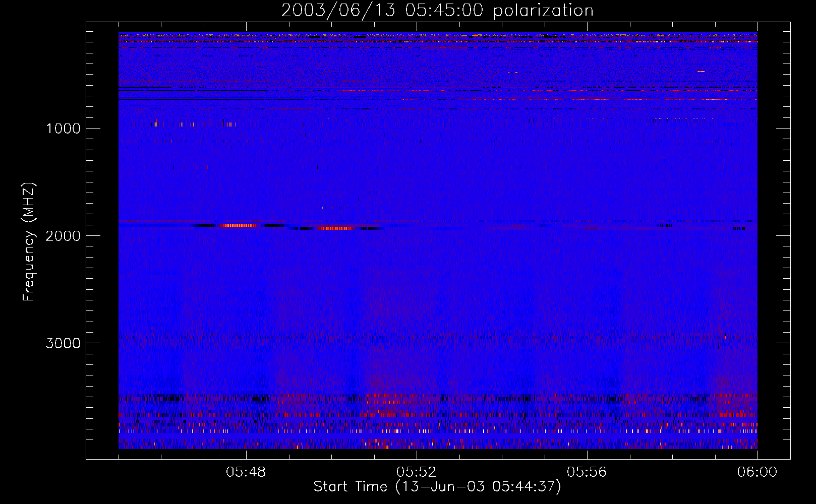This screenshot has height=504, width=816.
Task: Click the 05:56 time tick label
Action: tap(587, 472)
